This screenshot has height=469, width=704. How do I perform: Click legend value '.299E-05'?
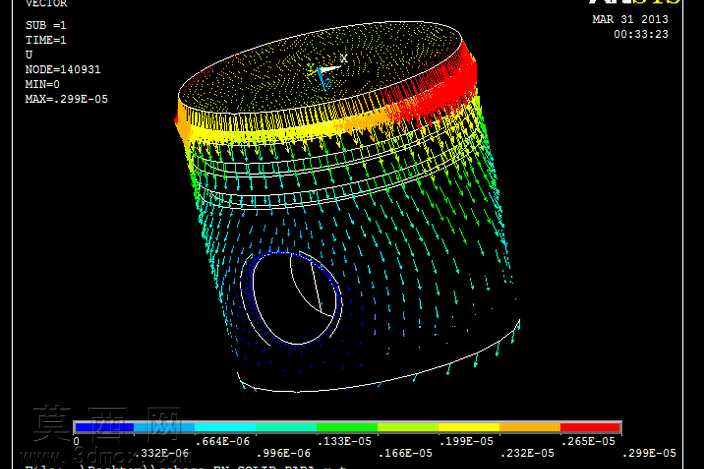pos(649,453)
